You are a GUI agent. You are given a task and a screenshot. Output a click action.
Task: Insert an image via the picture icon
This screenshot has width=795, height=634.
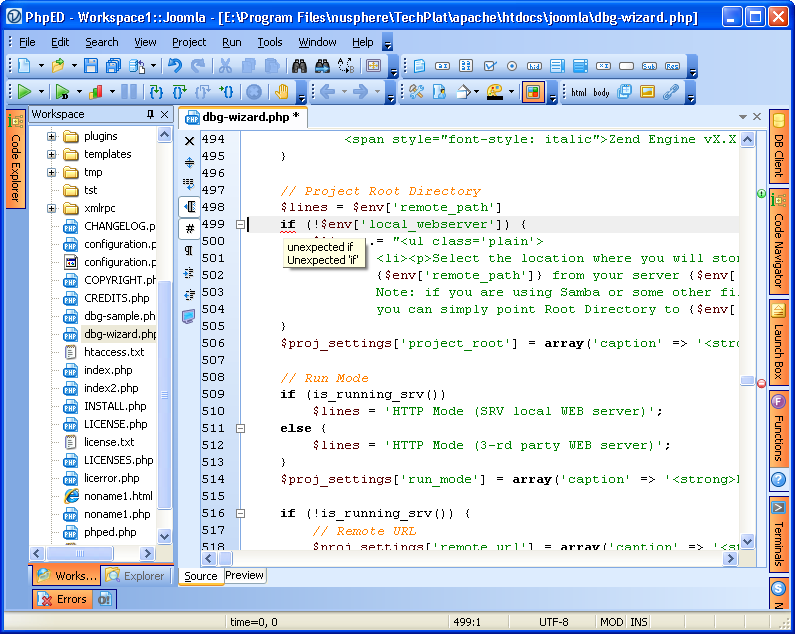point(647,92)
